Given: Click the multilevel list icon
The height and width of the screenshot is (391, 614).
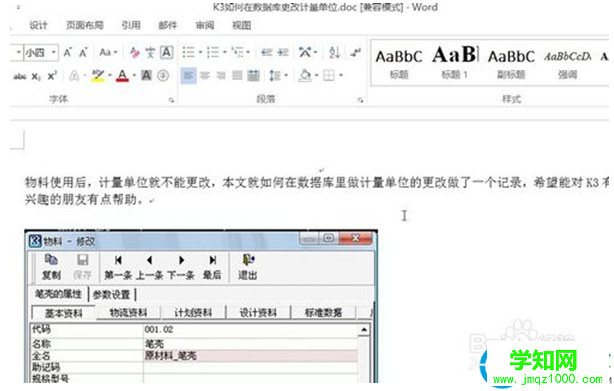Looking at the screenshot, I should pos(238,52).
